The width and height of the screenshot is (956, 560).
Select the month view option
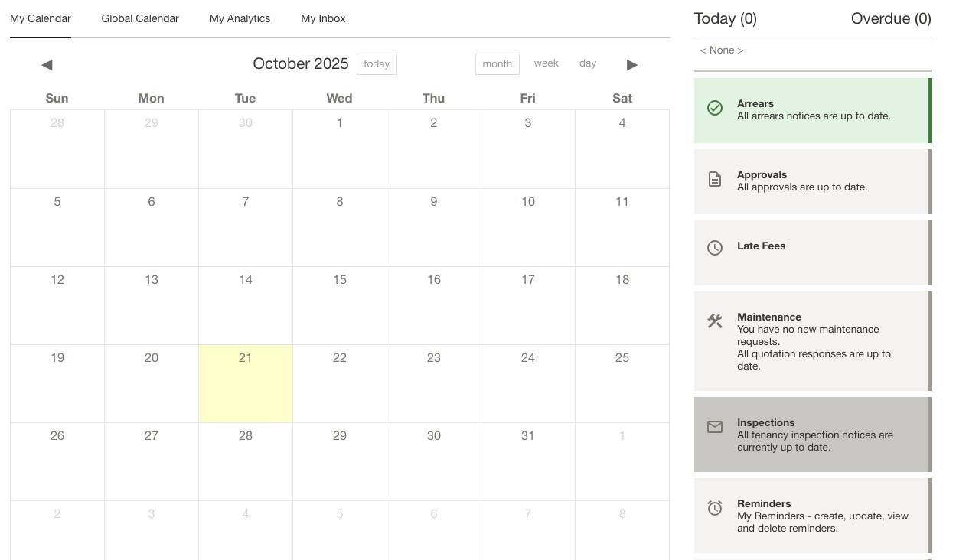[x=497, y=63]
